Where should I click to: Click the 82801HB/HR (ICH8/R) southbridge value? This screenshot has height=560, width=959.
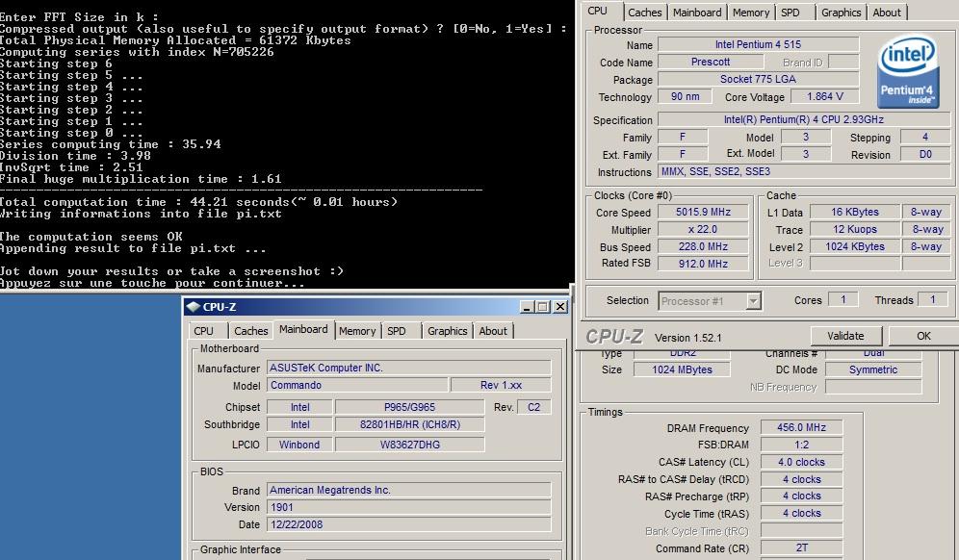(410, 424)
